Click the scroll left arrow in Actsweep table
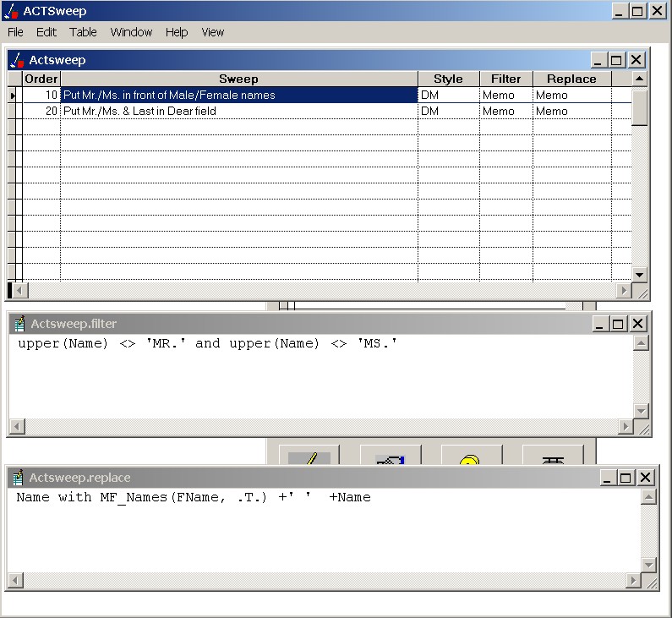The height and width of the screenshot is (618, 672). pyautogui.click(x=19, y=291)
